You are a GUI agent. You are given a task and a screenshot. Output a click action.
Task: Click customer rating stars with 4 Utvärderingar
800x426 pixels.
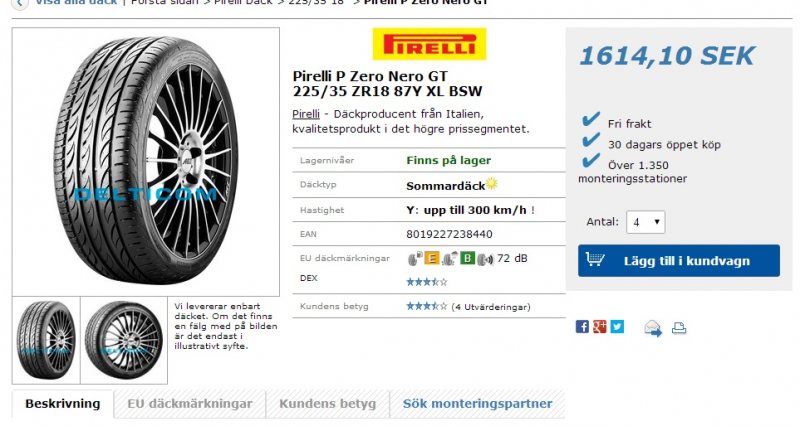427,307
